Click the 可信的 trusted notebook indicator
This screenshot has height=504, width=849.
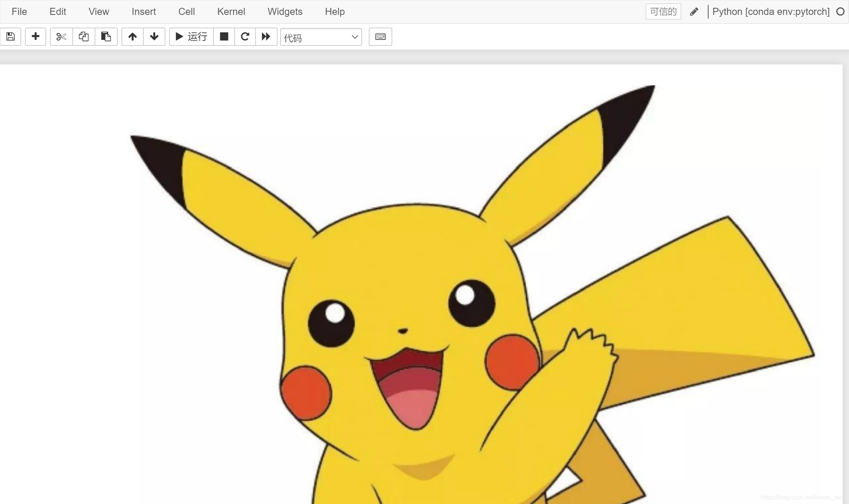pos(663,12)
